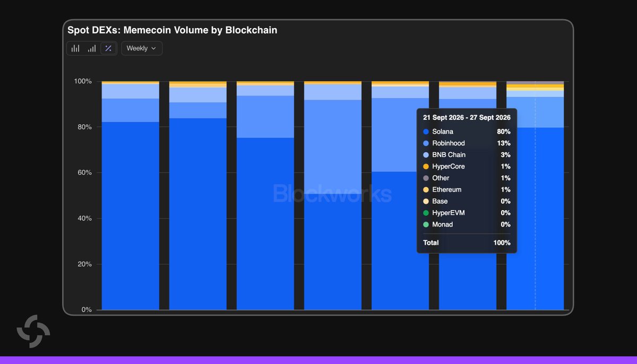Click the tooltip date range header
This screenshot has width=637, height=364.
click(x=467, y=117)
